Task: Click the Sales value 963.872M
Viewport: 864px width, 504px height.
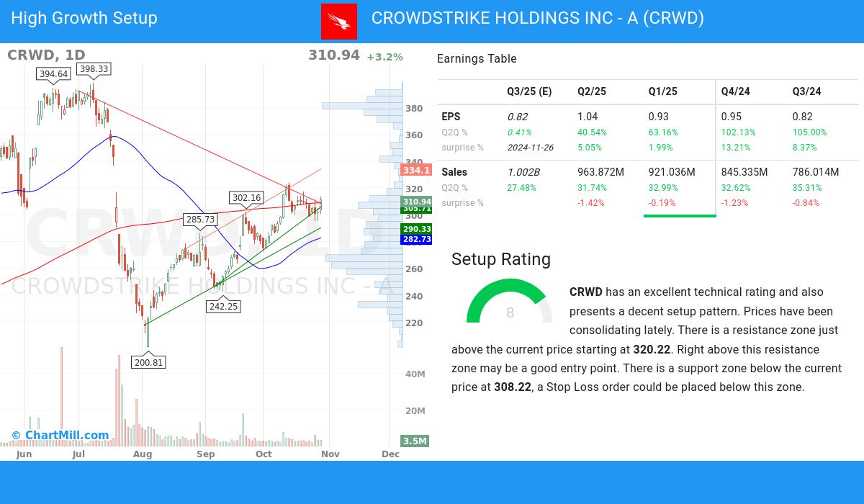Action: (601, 172)
